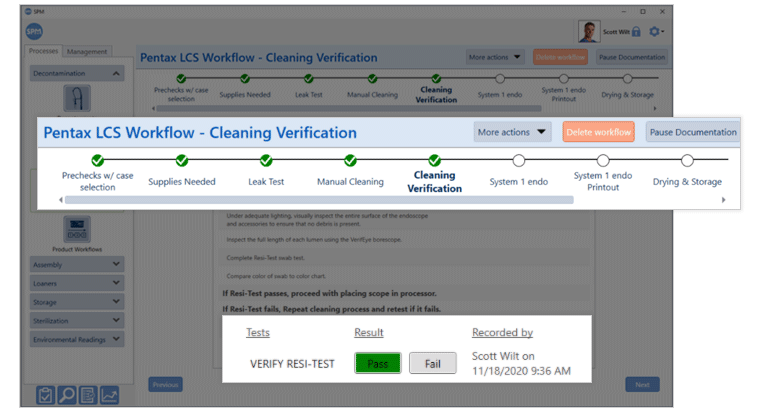Click enlarged Cleaning Verification step checkmark

pos(435,160)
